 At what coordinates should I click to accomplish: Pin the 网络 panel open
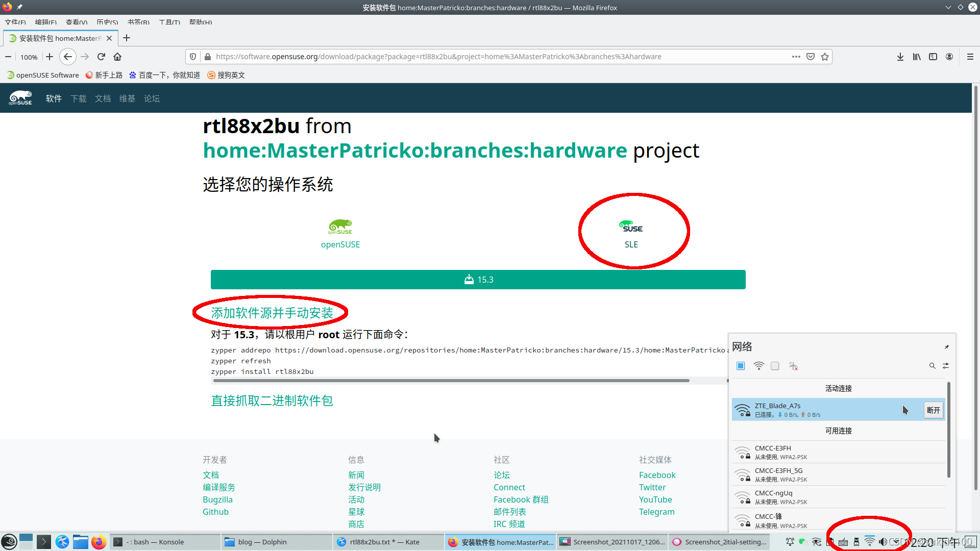coord(947,347)
